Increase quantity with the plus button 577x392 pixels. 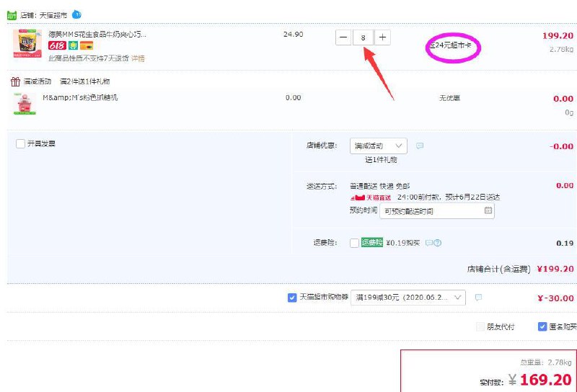(x=383, y=37)
